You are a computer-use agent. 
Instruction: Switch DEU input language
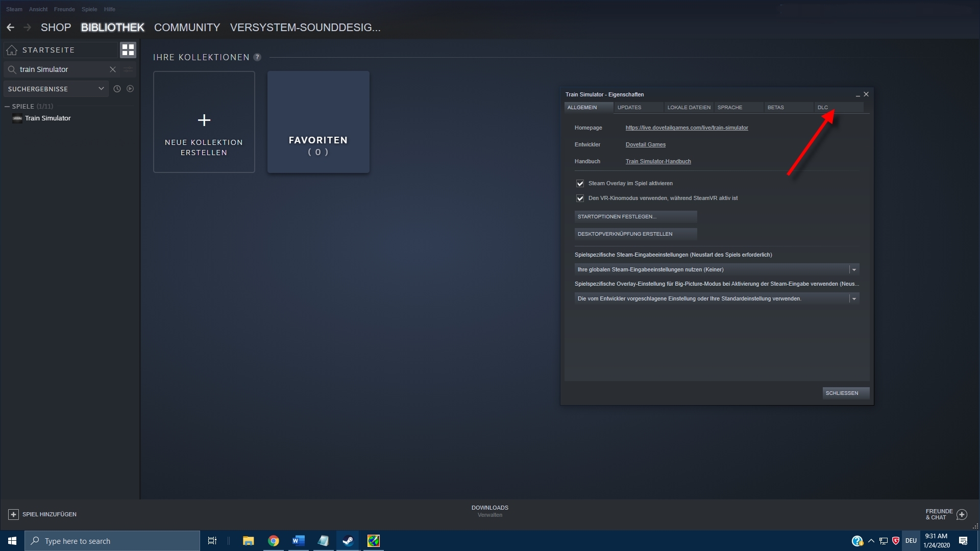click(911, 541)
